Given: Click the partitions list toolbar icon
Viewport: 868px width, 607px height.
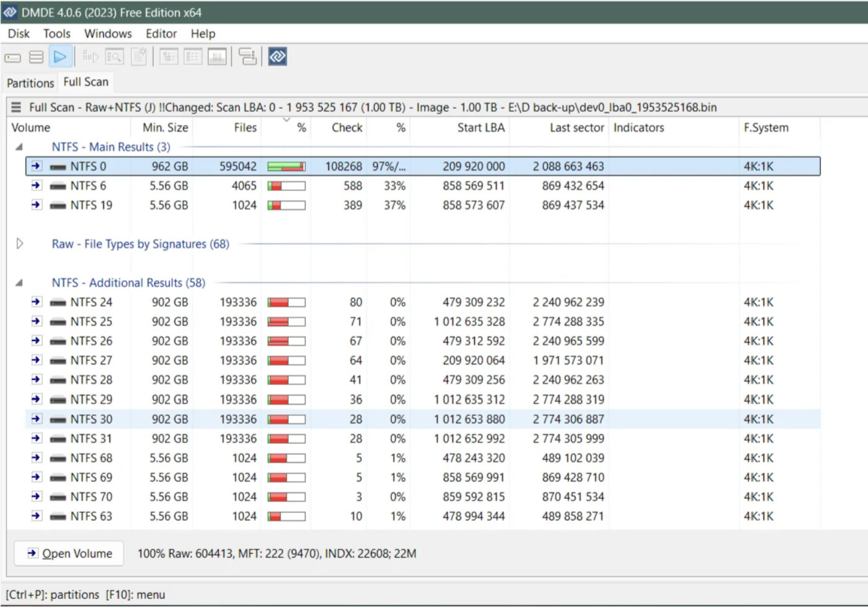Looking at the screenshot, I should point(36,57).
